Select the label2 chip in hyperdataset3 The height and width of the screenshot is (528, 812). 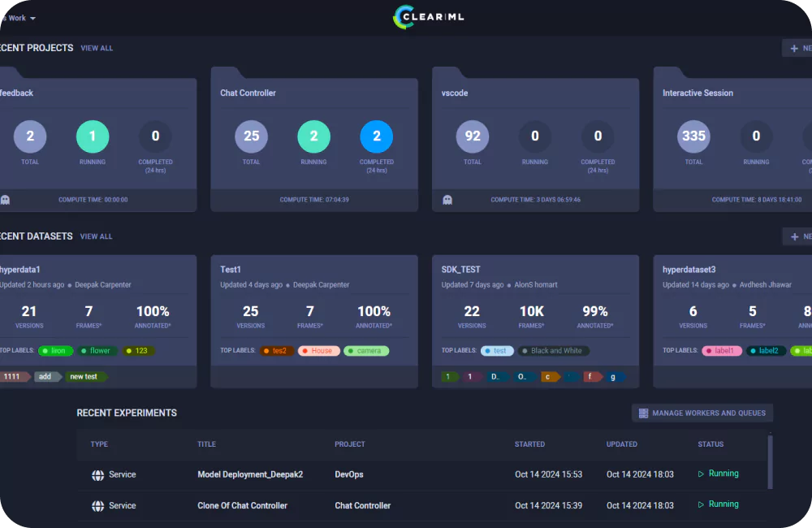[x=766, y=351]
